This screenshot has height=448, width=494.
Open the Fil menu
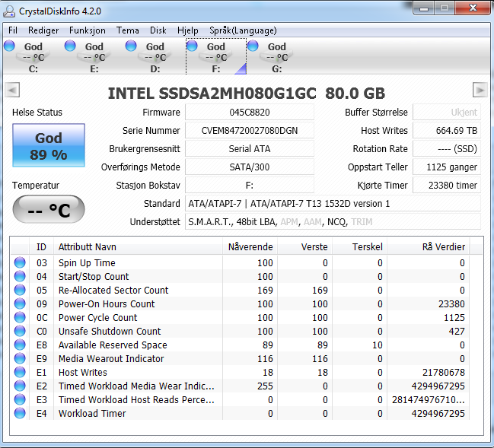pos(13,30)
